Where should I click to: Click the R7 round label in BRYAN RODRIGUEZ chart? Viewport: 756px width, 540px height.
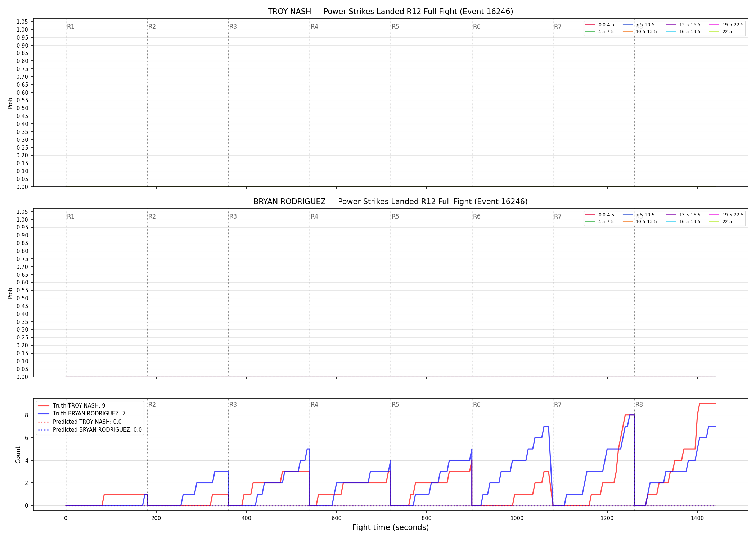pyautogui.click(x=558, y=216)
